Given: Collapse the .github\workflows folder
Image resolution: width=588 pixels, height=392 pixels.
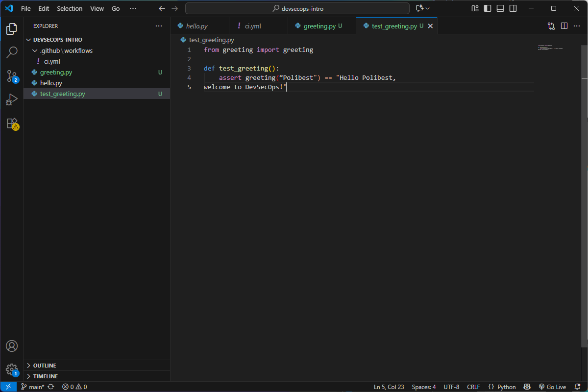Looking at the screenshot, I should click(x=66, y=50).
